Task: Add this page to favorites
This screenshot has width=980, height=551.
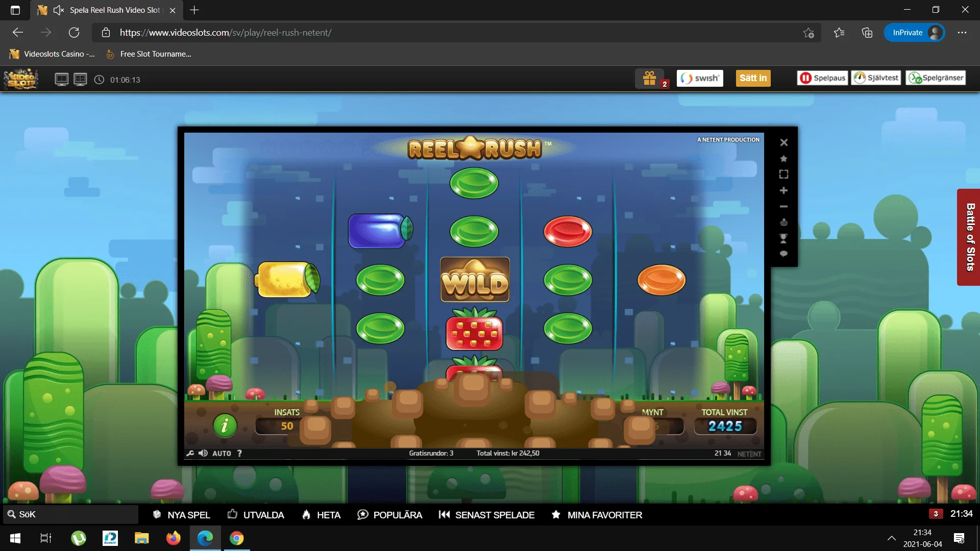Action: (x=808, y=33)
